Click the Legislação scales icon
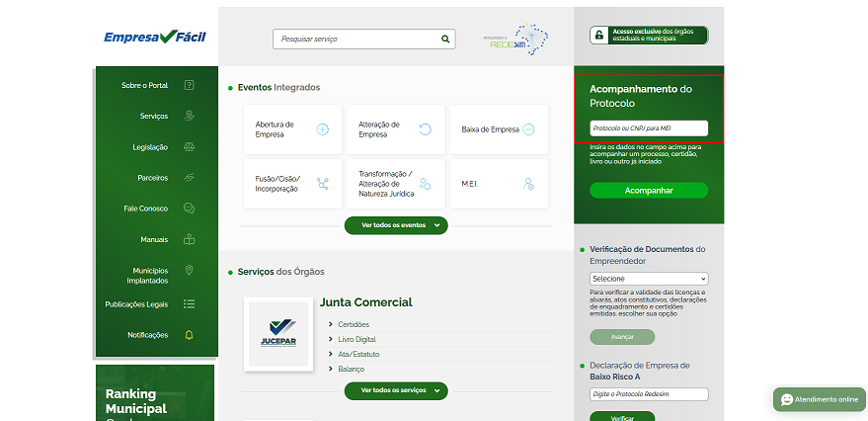This screenshot has height=421, width=868. point(190,147)
